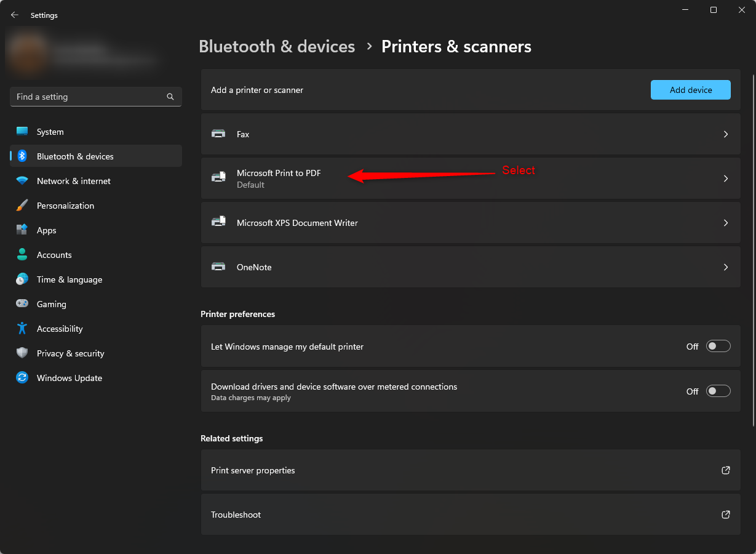This screenshot has height=554, width=756.
Task: Click the Privacy shield icon
Action: click(22, 353)
